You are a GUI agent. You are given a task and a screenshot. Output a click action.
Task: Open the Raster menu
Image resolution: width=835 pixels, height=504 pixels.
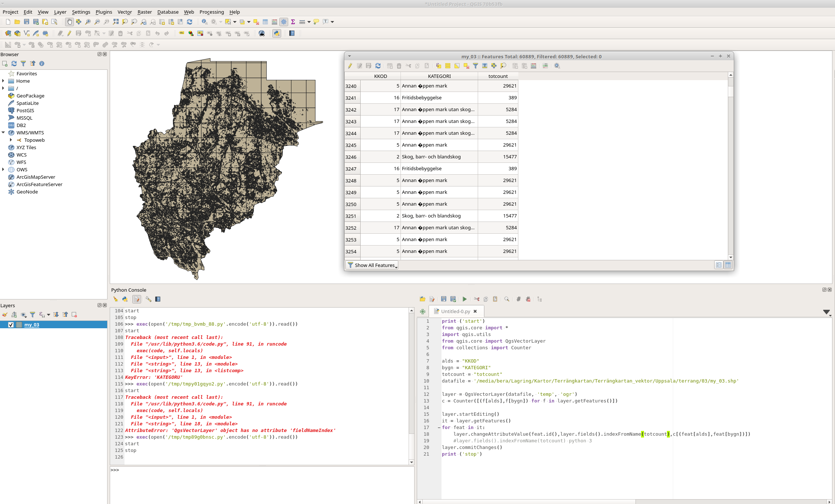point(144,12)
